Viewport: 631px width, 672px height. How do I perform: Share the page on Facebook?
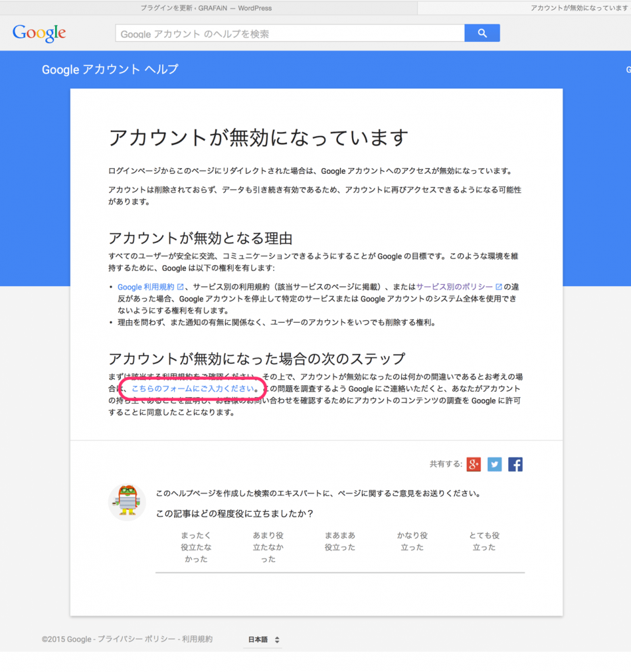pyautogui.click(x=515, y=465)
